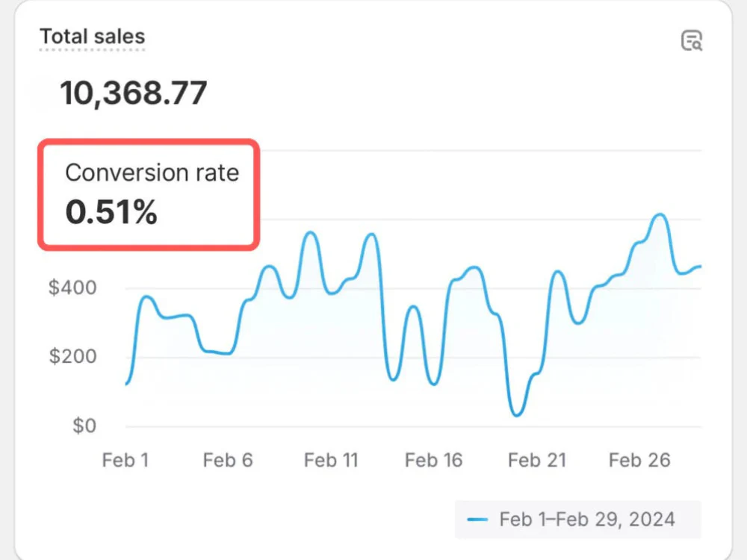Click the $0 y-axis label
Screen dimensions: 747x560
(83, 426)
